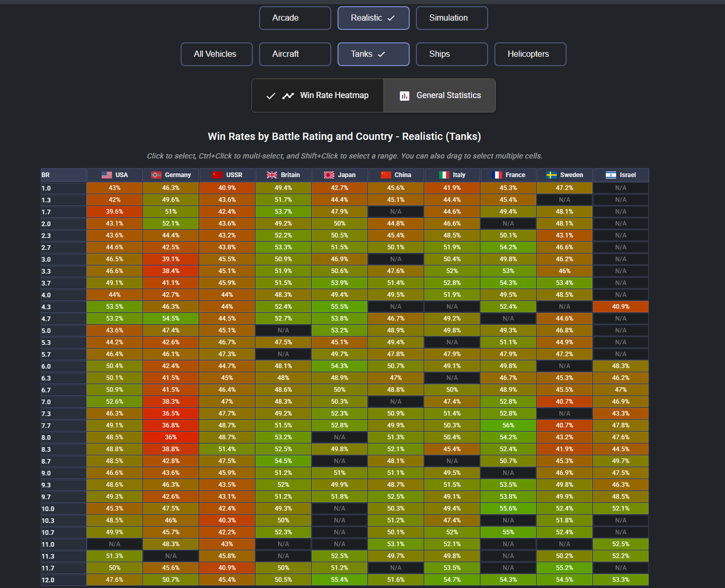This screenshot has width=725, height=588.
Task: Select France 54.2% cell at BR 2.7
Action: pyautogui.click(x=508, y=247)
